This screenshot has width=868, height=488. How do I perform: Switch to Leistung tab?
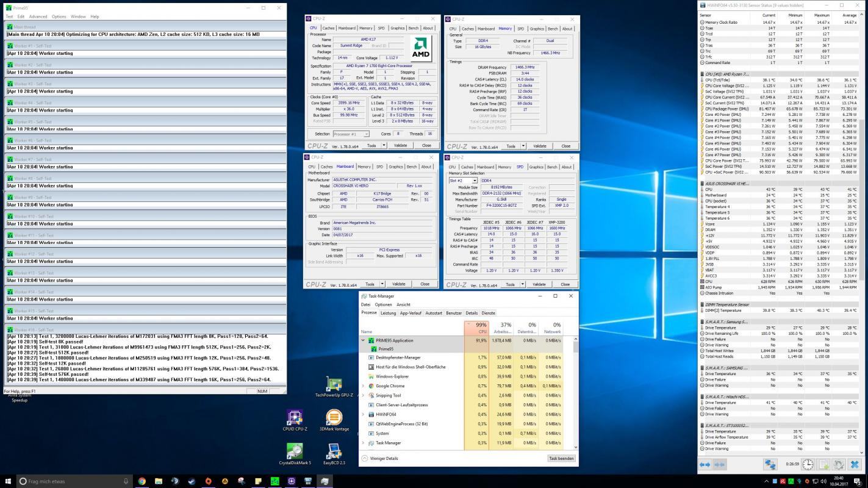coord(389,313)
